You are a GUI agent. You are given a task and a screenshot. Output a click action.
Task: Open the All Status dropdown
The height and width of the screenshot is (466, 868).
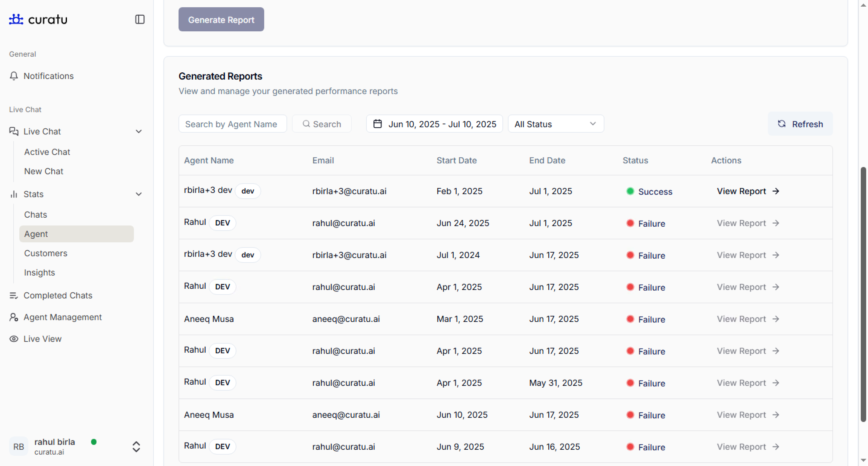coord(556,124)
